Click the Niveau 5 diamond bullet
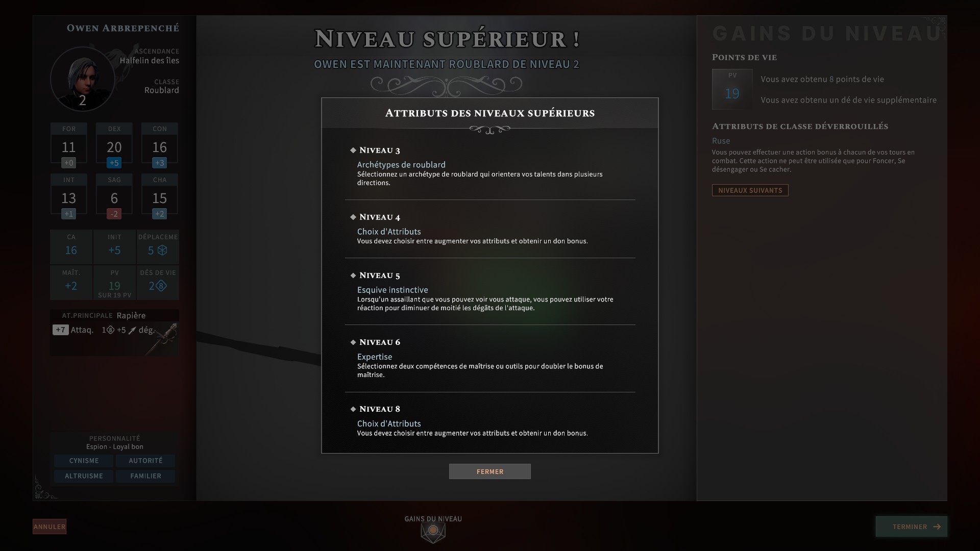980x551 pixels. (353, 275)
